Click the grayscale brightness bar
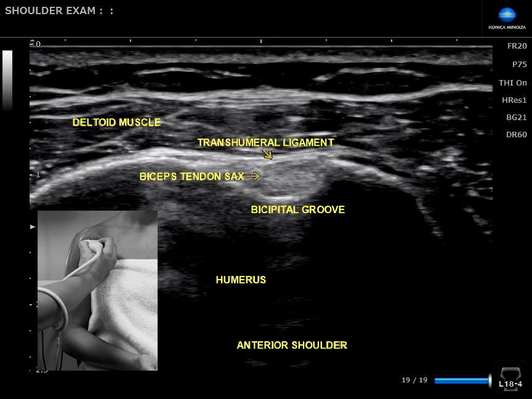532x399 pixels. (7, 80)
